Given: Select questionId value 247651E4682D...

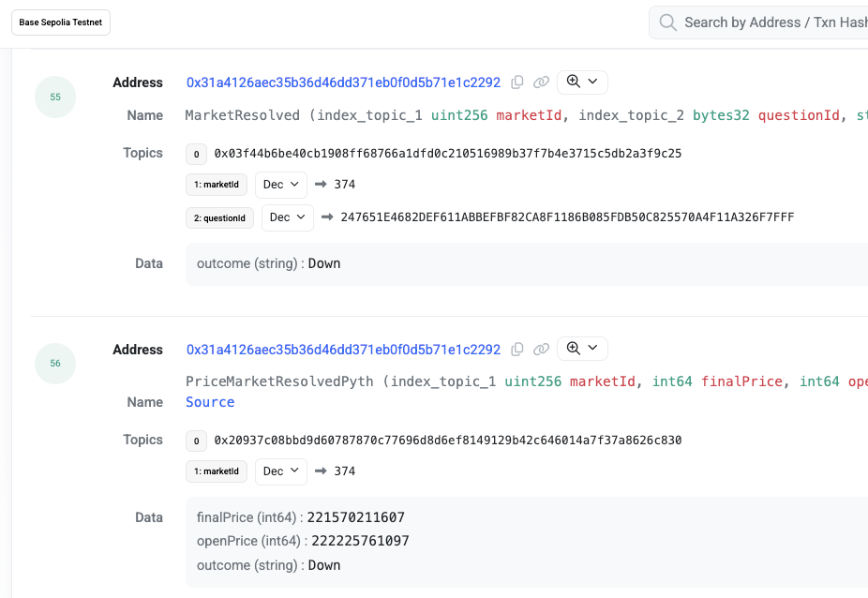Looking at the screenshot, I should tap(567, 217).
